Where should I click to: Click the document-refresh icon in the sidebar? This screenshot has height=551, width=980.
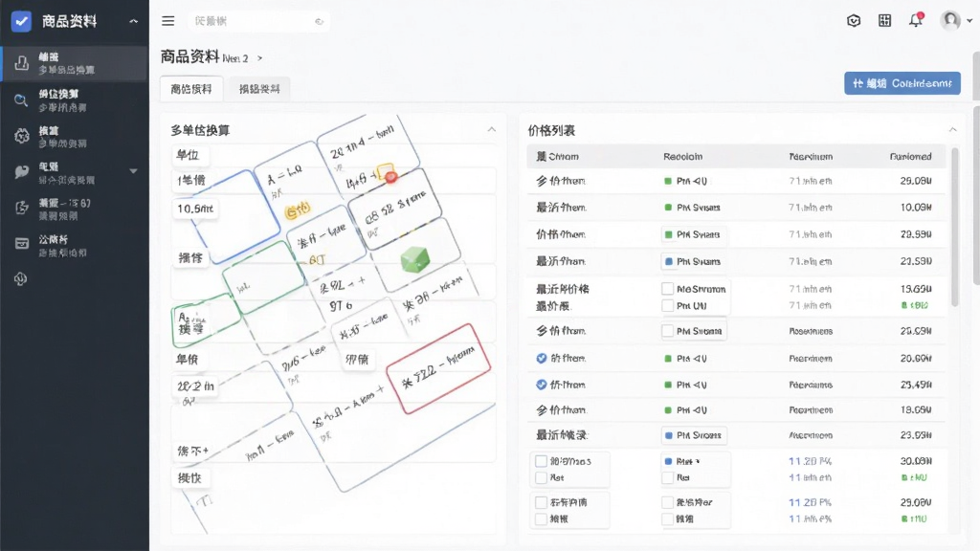(x=22, y=208)
